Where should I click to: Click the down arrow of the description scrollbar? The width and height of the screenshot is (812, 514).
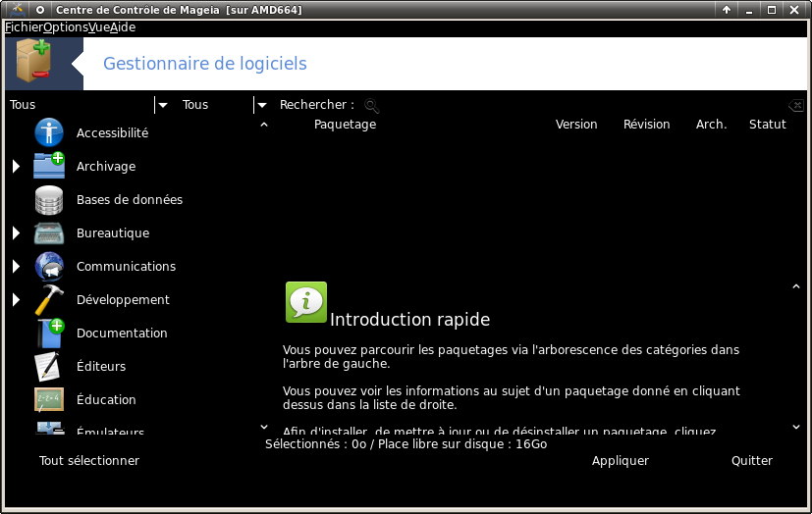pyautogui.click(x=796, y=427)
